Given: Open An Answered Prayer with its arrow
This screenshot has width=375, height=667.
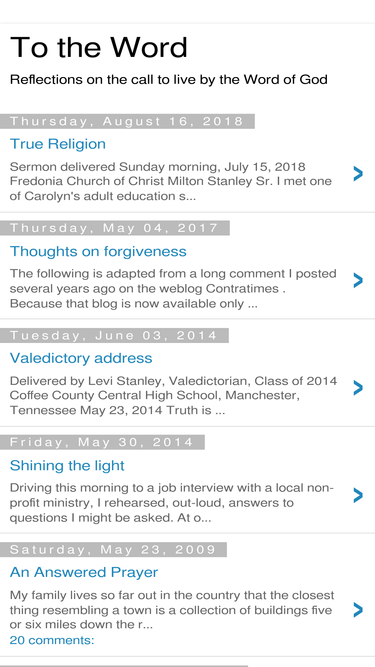Looking at the screenshot, I should click(358, 610).
